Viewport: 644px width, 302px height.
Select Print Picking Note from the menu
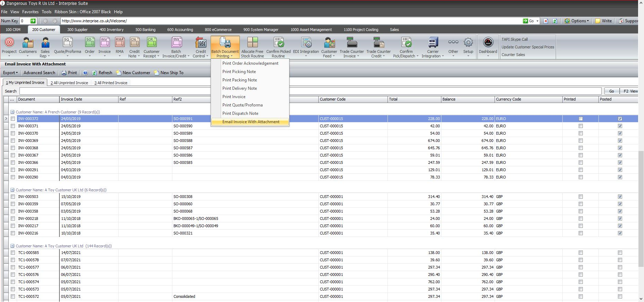click(239, 72)
